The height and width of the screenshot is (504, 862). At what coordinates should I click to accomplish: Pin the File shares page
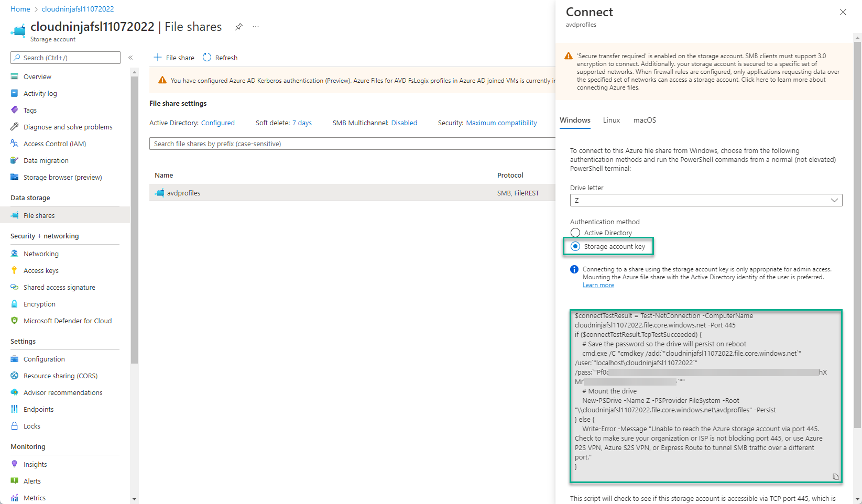tap(239, 27)
